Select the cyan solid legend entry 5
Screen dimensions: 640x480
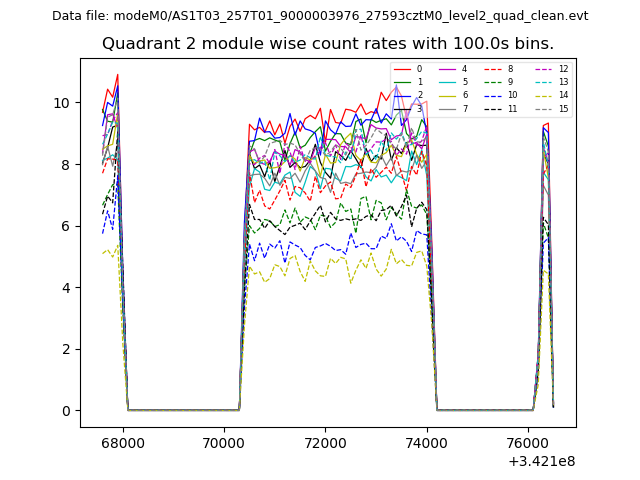point(452,82)
